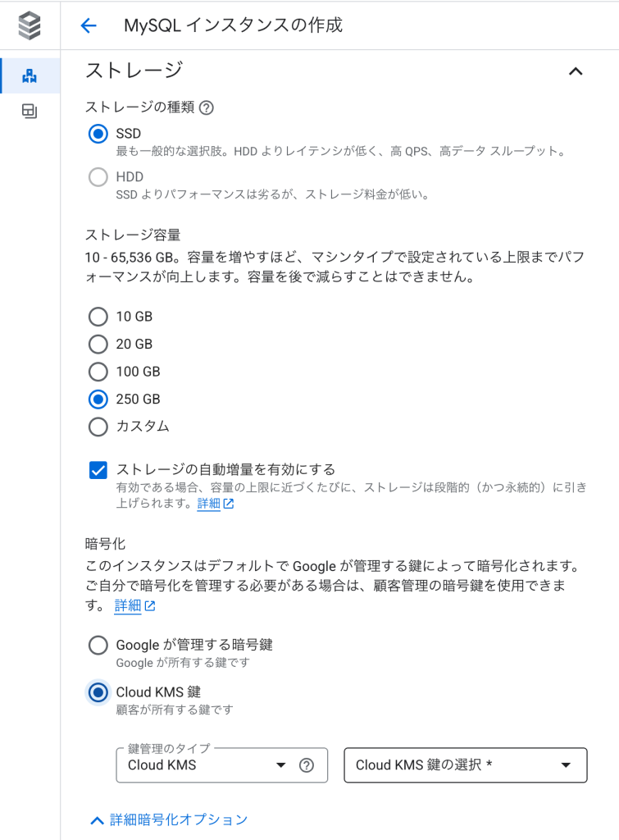Click help icon next to ストレージの種類

[206, 107]
